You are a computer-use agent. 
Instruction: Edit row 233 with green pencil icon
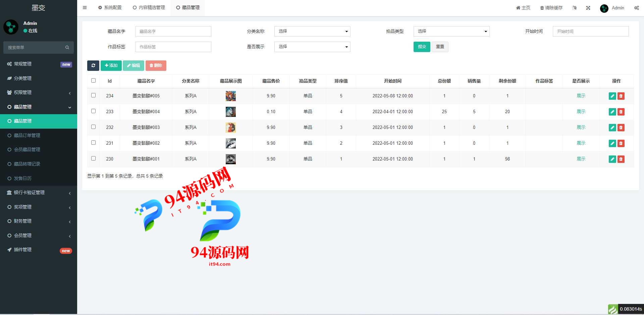point(612,112)
